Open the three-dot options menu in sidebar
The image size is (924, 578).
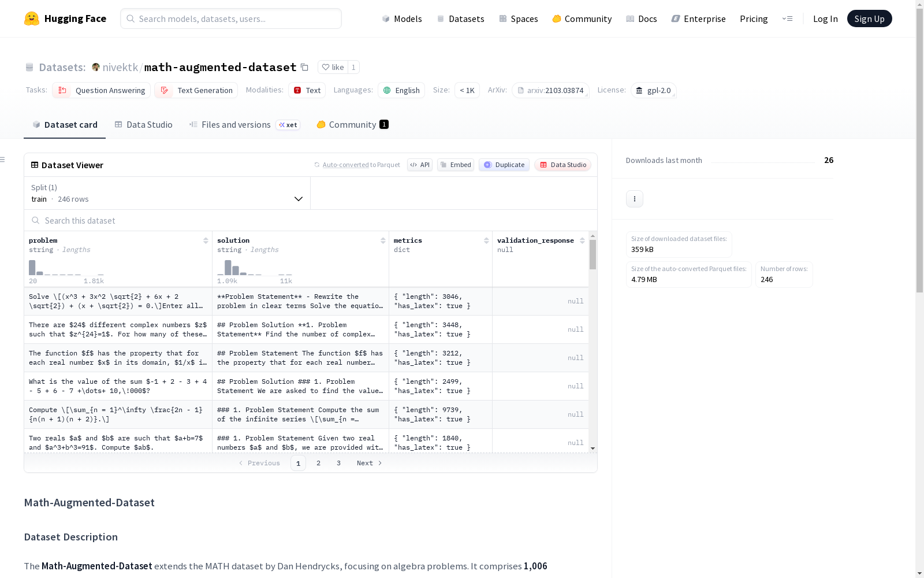point(634,199)
